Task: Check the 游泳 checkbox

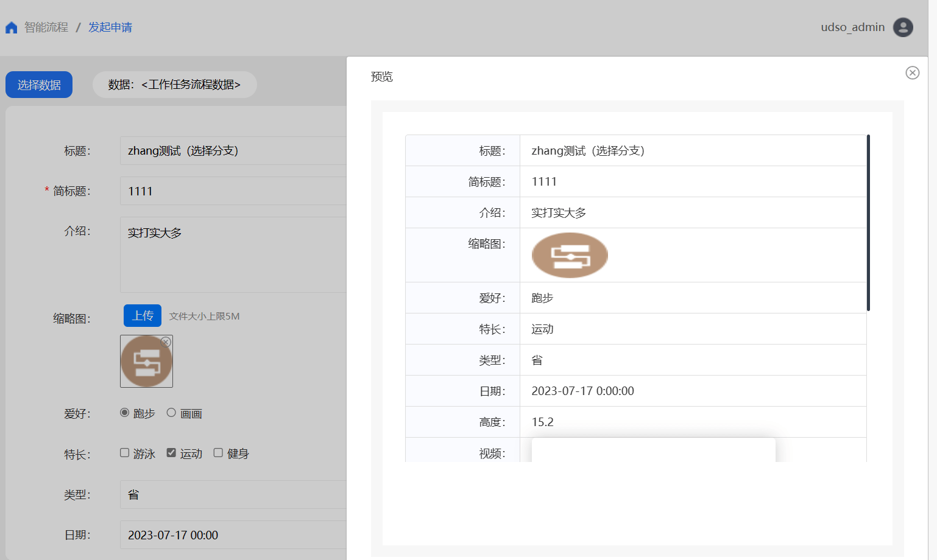Action: 125,453
